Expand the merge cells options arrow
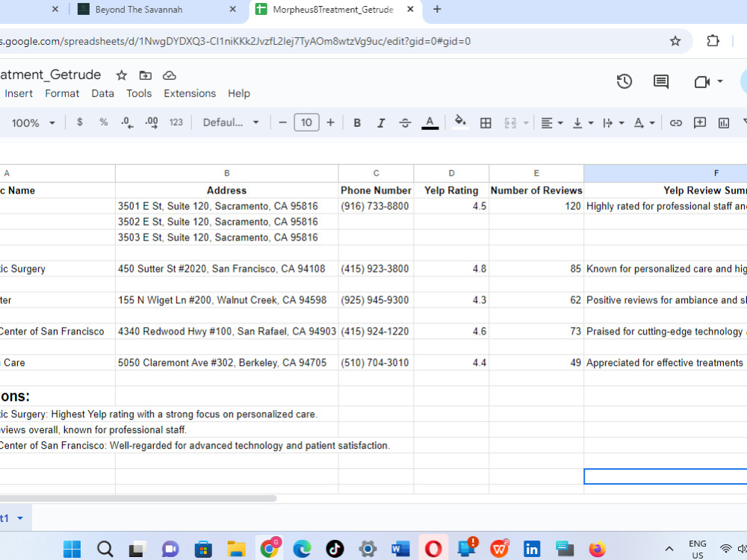The image size is (747, 560). pos(526,123)
